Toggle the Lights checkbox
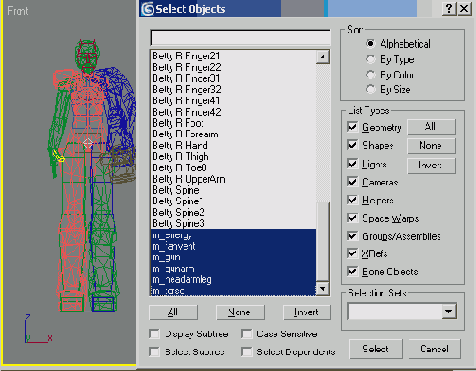Screen dimensions: 476x371 tap(352, 164)
